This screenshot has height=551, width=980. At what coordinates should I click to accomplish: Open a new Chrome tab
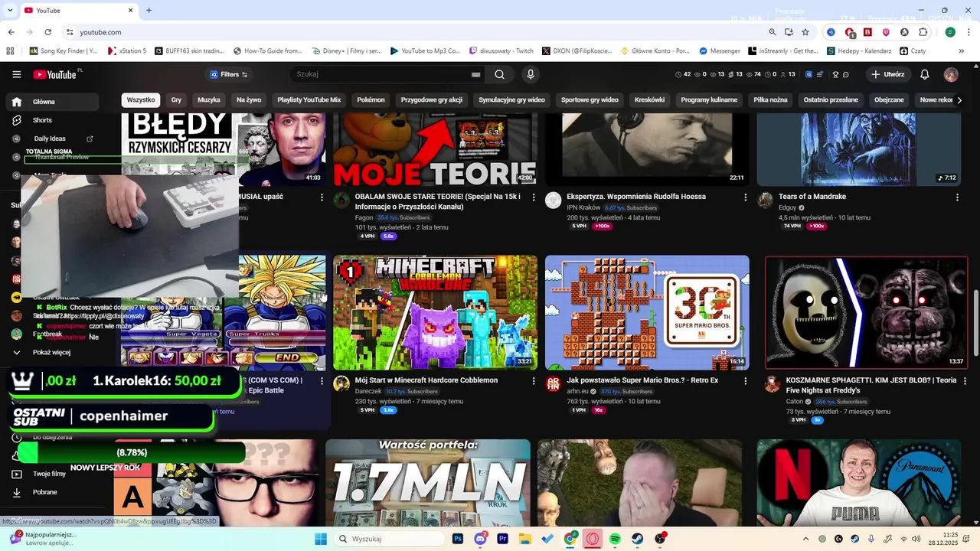(x=149, y=11)
